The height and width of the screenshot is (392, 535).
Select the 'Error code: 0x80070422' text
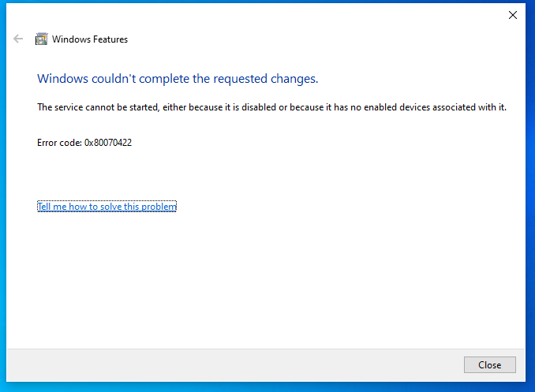click(84, 143)
